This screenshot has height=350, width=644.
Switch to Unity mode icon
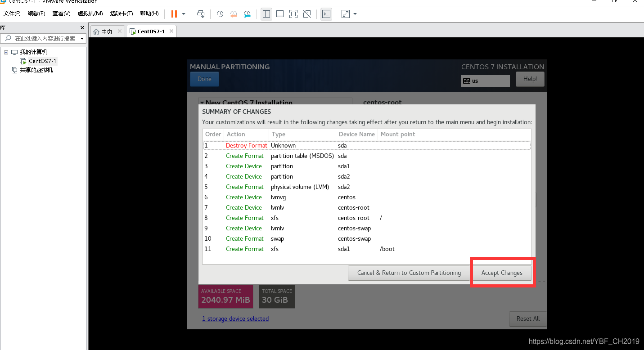(307, 14)
